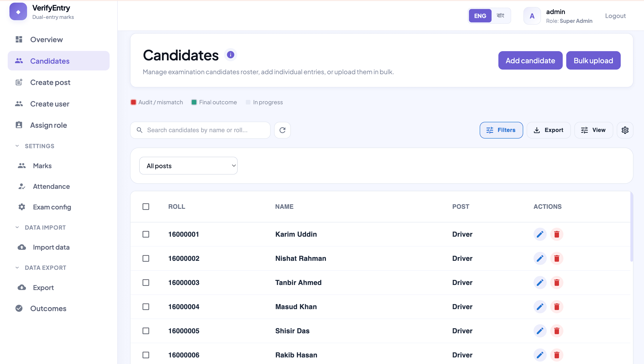Sort by ROLL column header
Viewport: 644px width, 364px height.
tap(177, 207)
